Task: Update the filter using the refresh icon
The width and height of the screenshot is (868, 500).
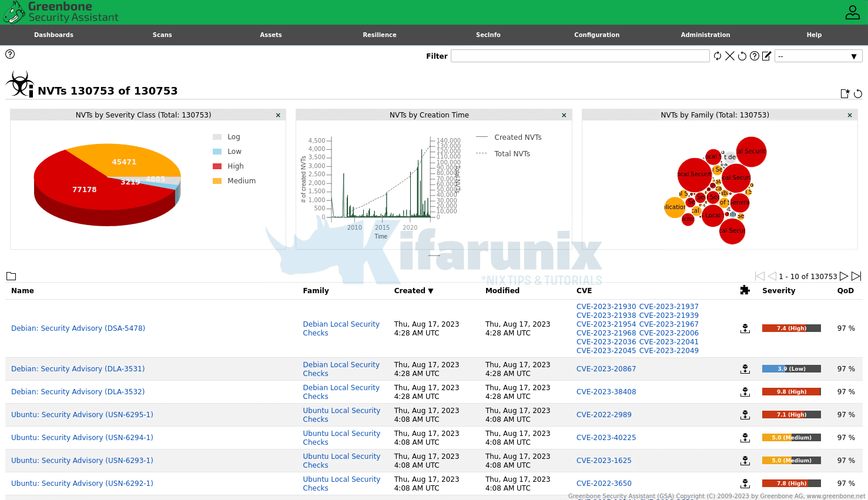Action: [x=718, y=56]
